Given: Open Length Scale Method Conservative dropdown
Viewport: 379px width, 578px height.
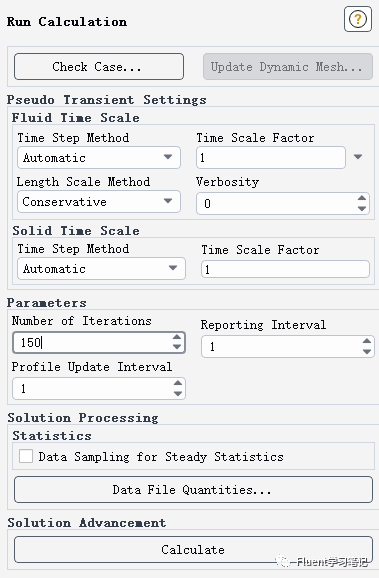Looking at the screenshot, I should tap(99, 202).
